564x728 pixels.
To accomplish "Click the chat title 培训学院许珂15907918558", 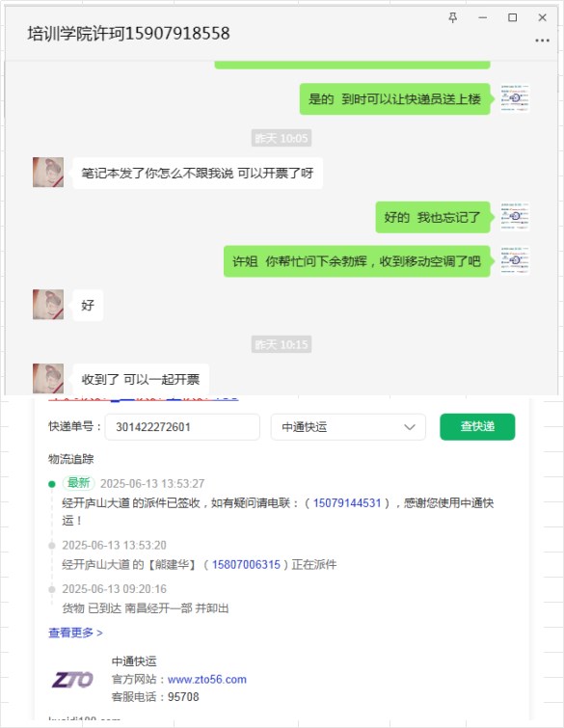I will (128, 34).
